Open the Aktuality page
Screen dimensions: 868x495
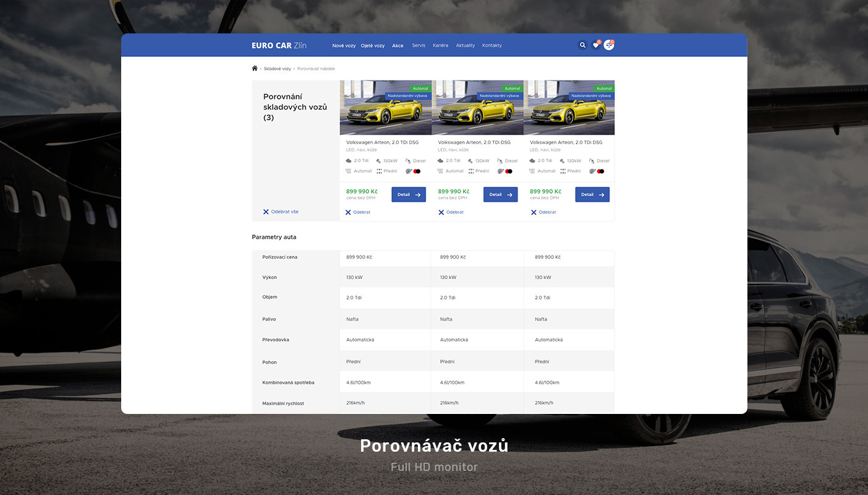tap(466, 46)
